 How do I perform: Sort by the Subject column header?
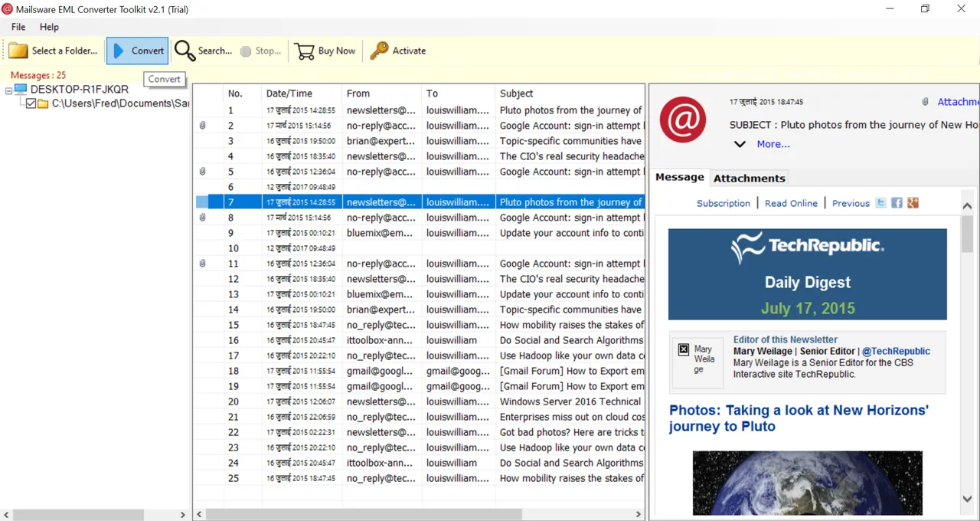(570, 93)
